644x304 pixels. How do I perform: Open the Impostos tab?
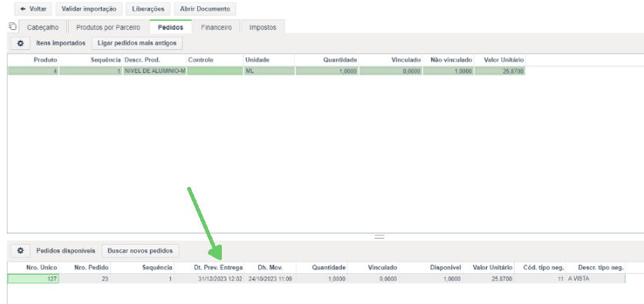pyautogui.click(x=263, y=28)
